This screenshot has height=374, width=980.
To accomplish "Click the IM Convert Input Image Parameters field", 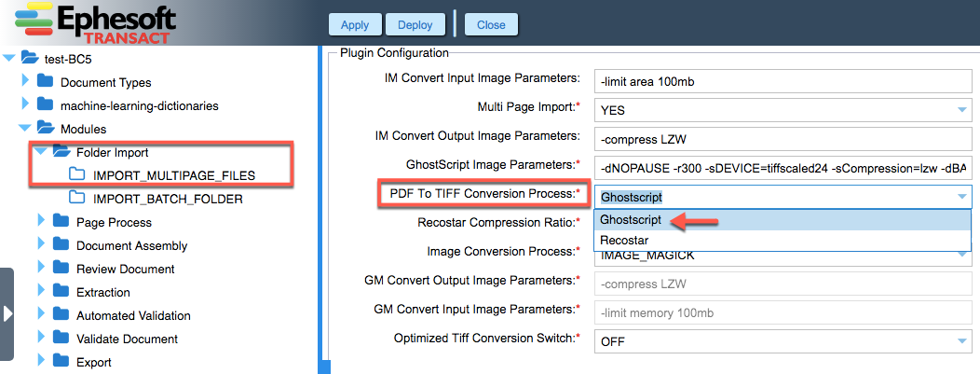I will point(783,81).
